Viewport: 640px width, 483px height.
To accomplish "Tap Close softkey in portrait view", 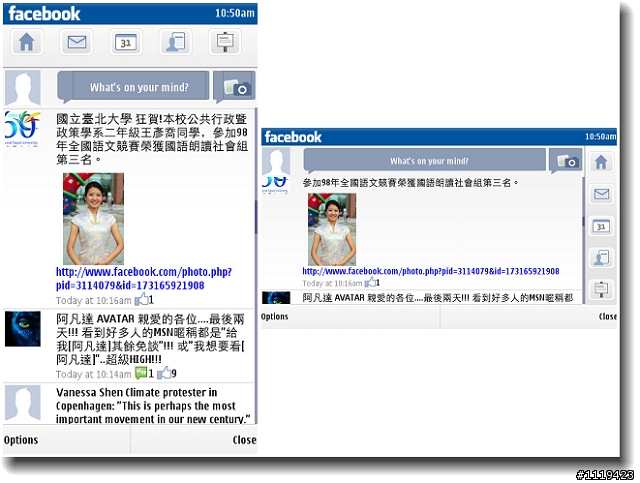I will (x=244, y=440).
